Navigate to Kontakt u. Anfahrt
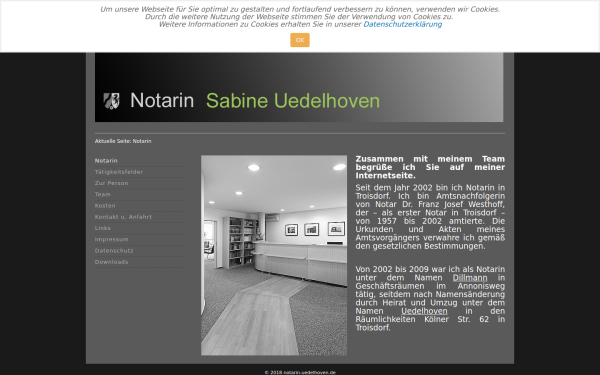600x375 pixels. [x=123, y=217]
